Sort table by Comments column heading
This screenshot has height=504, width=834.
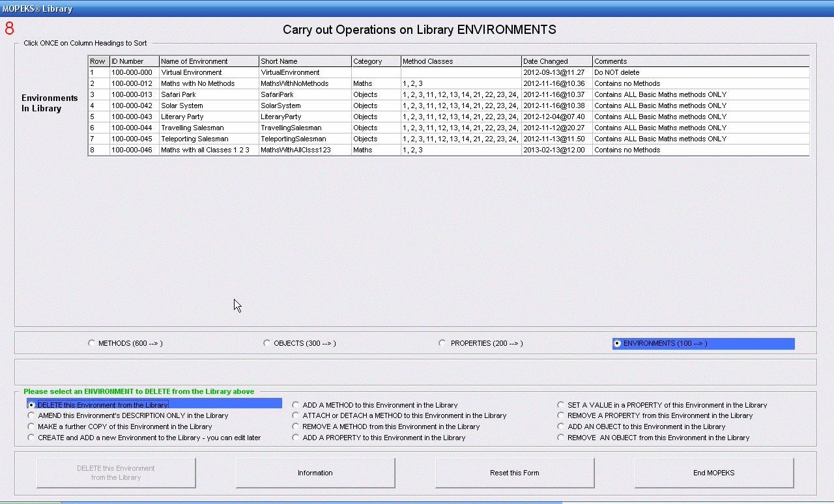[701, 61]
